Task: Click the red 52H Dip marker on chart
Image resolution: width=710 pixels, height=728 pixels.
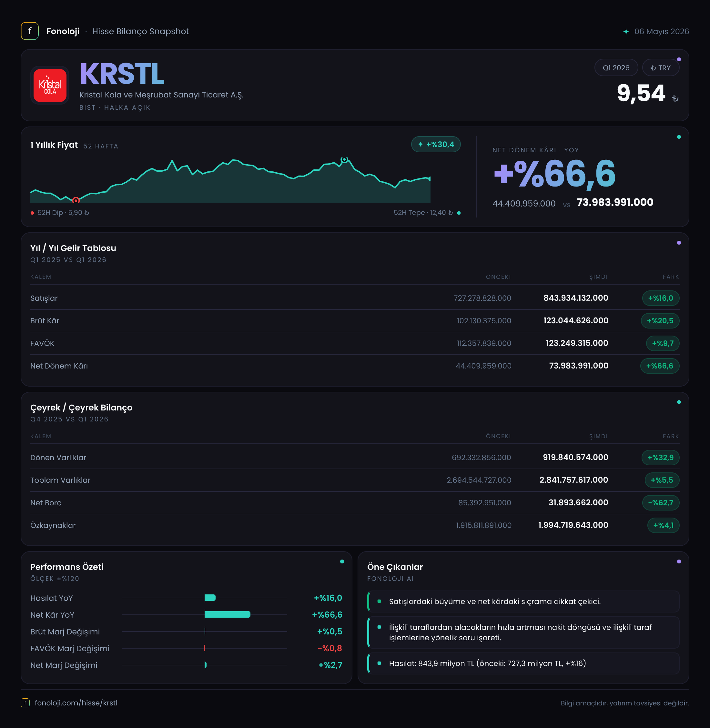Action: (x=76, y=200)
